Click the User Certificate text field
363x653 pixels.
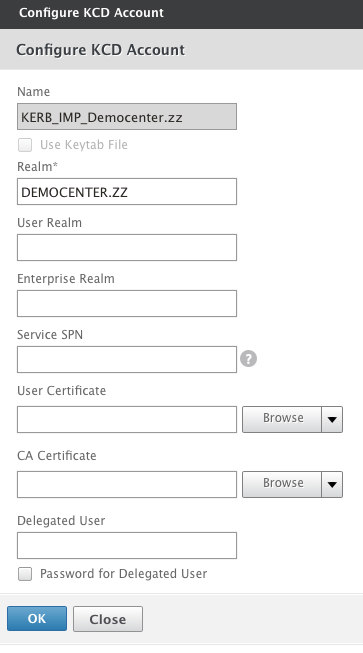click(x=127, y=419)
